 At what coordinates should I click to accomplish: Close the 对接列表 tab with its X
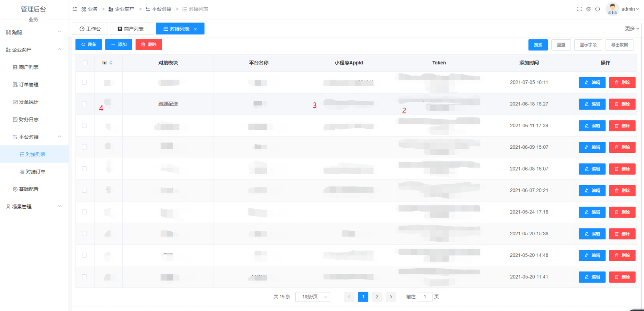pos(195,29)
